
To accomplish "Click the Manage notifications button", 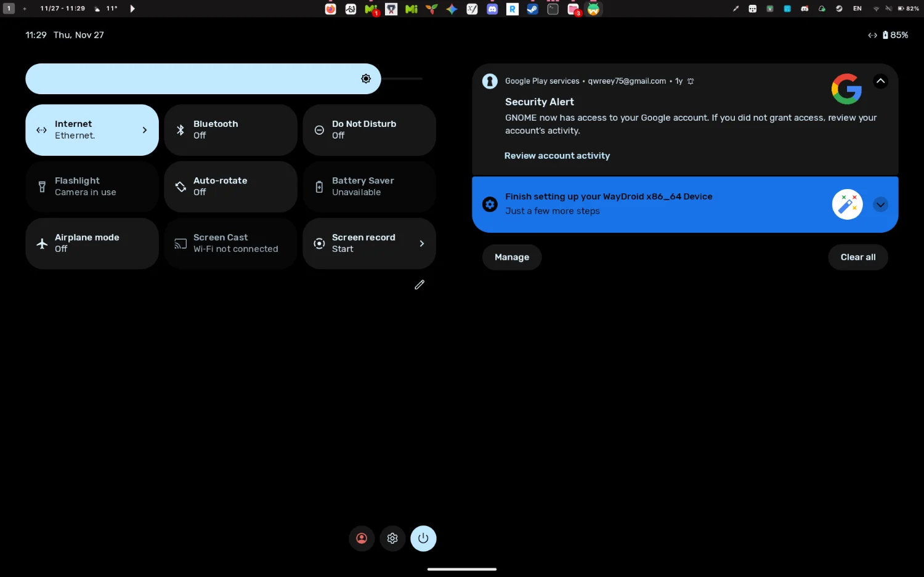I will (x=511, y=257).
